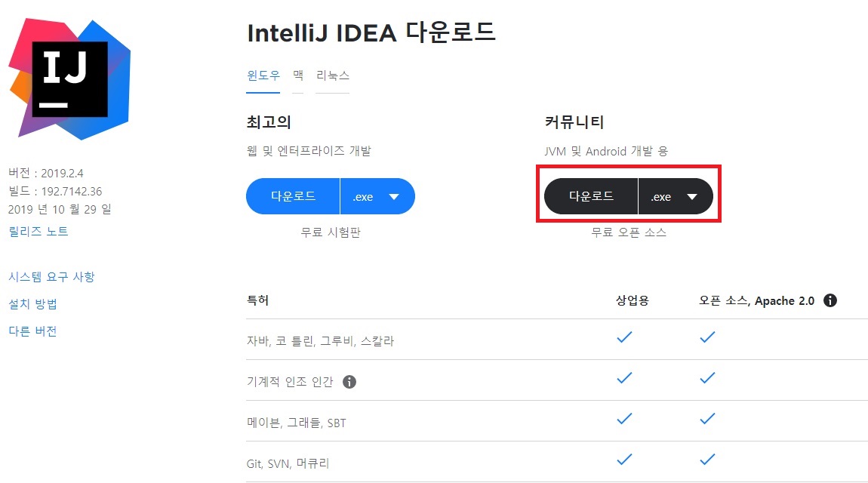
Task: Open the Apache 2.0 info icon tooltip
Action: (830, 300)
